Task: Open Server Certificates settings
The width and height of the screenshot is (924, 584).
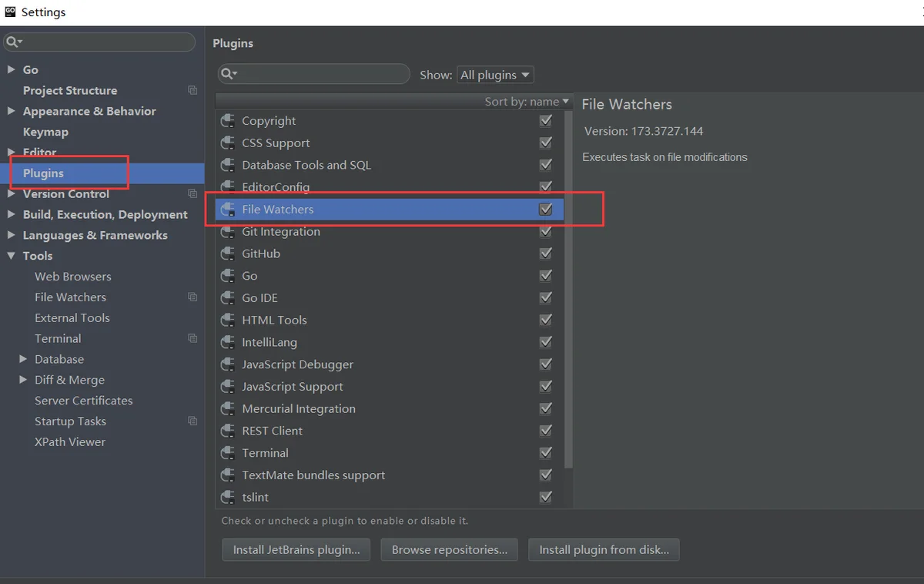Action: (83, 401)
